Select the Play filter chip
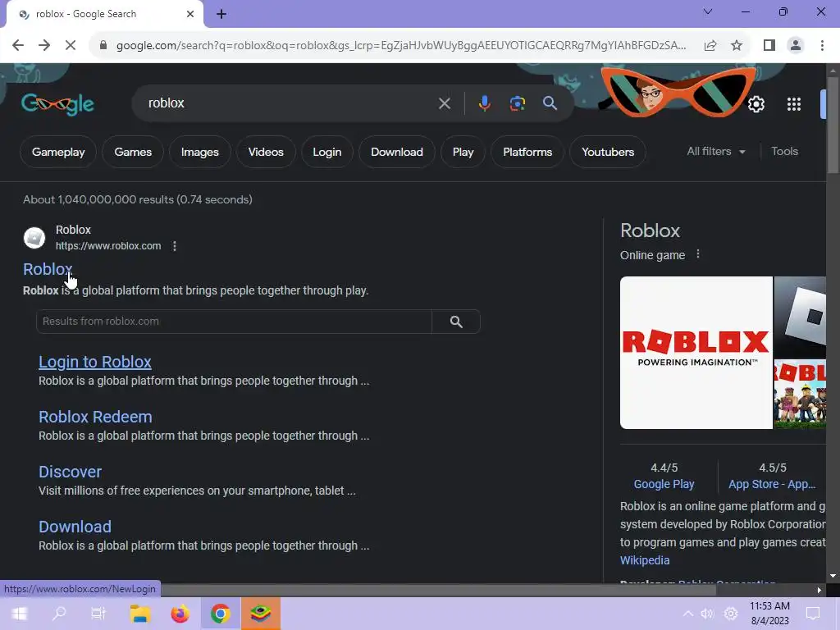The width and height of the screenshot is (840, 630). [x=463, y=152]
